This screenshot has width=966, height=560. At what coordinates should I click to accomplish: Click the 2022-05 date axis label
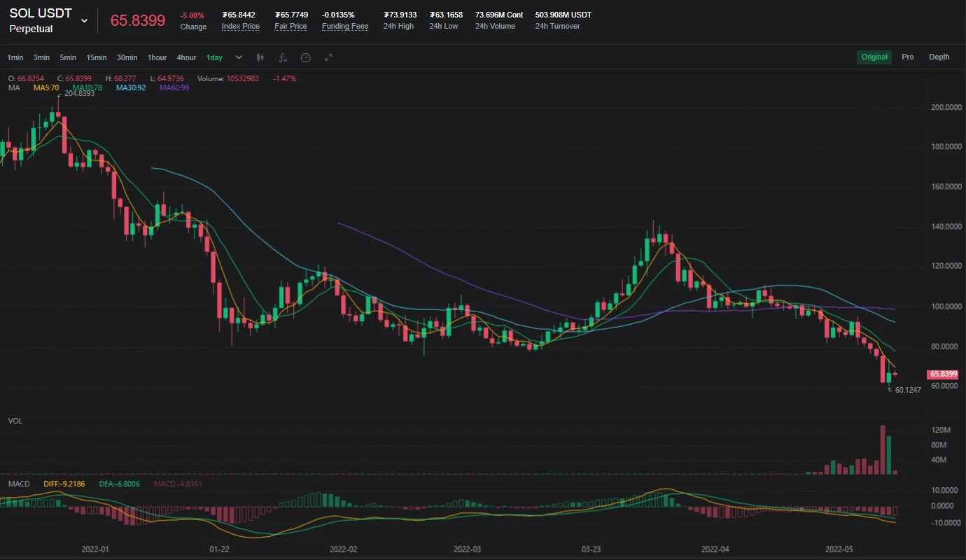840,549
